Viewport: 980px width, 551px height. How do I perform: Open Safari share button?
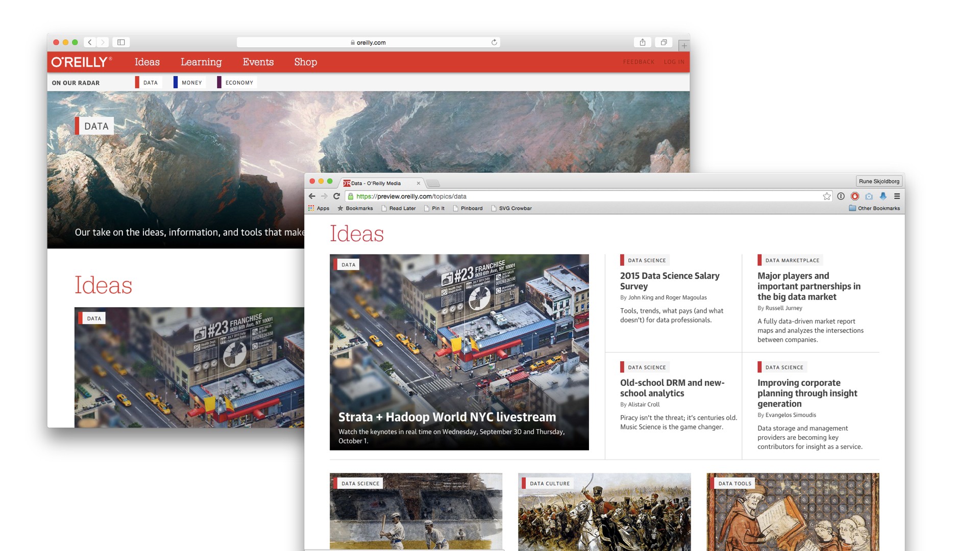(643, 42)
